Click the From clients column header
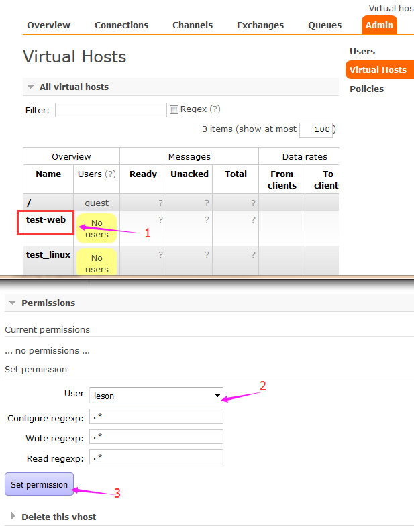Image resolution: width=414 pixels, height=532 pixels. coord(282,180)
